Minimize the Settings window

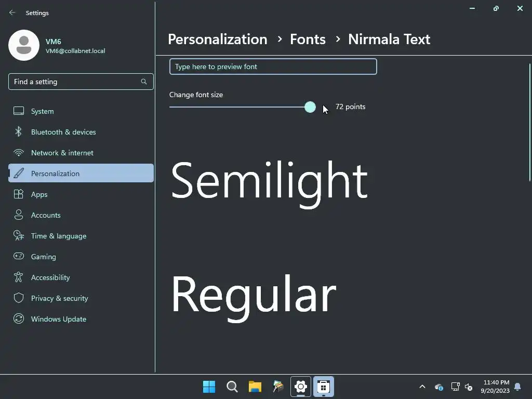[x=472, y=8]
